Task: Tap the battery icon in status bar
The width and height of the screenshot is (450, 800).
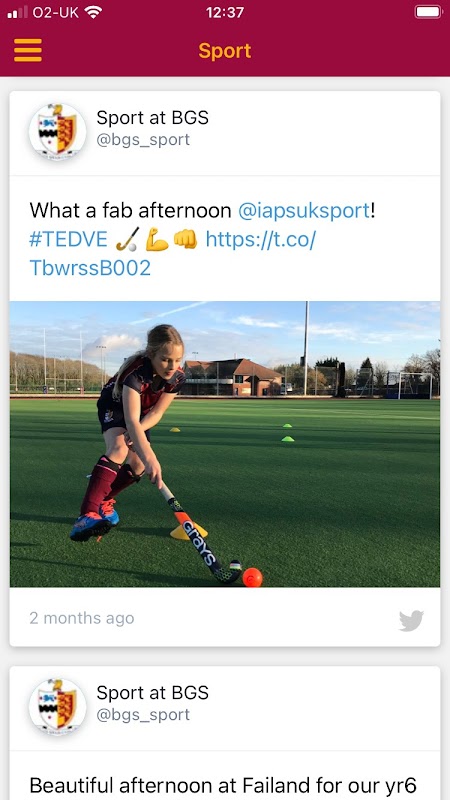Action: point(428,12)
